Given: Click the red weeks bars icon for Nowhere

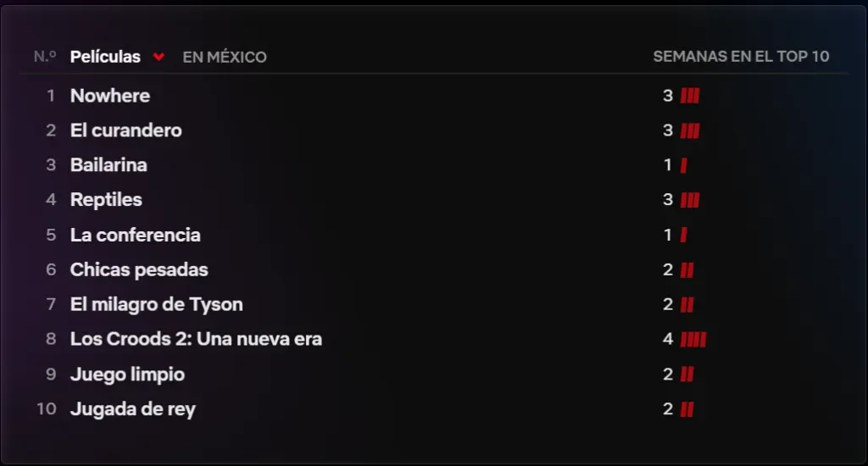Looking at the screenshot, I should (x=690, y=97).
